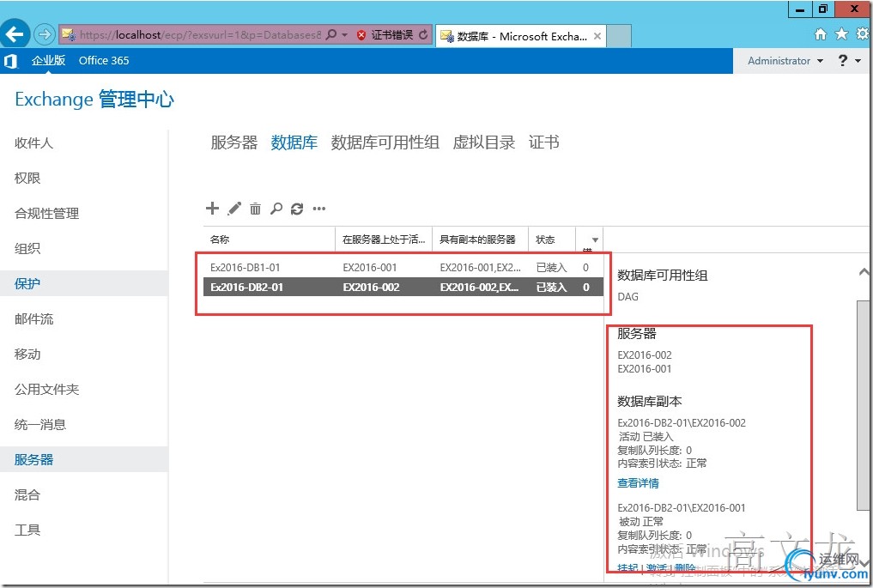Go back with the browser back arrow
The width and height of the screenshot is (873, 588).
point(15,34)
